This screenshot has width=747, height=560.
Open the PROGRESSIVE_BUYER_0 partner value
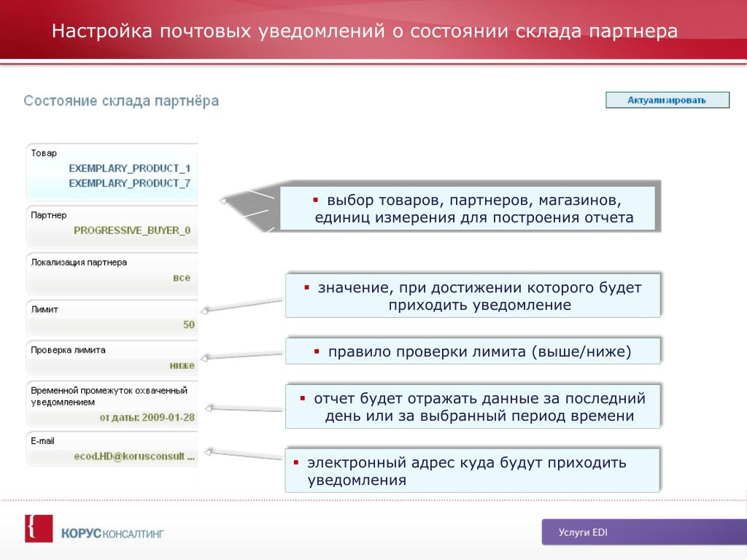coord(132,230)
